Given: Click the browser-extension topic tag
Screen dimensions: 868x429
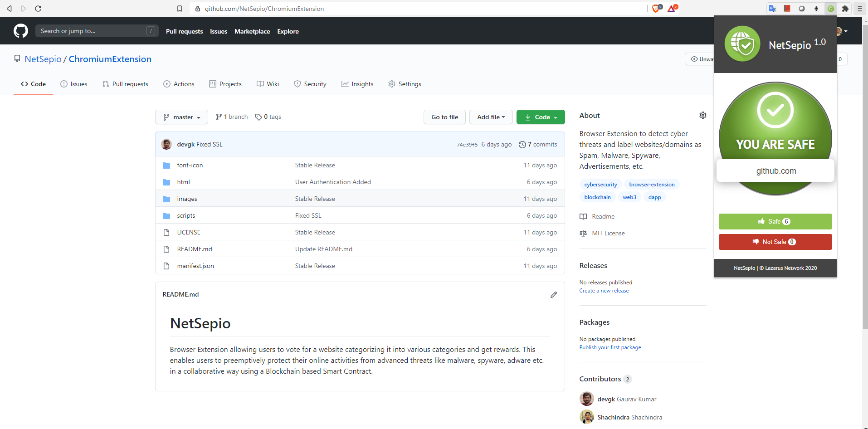Looking at the screenshot, I should point(652,185).
